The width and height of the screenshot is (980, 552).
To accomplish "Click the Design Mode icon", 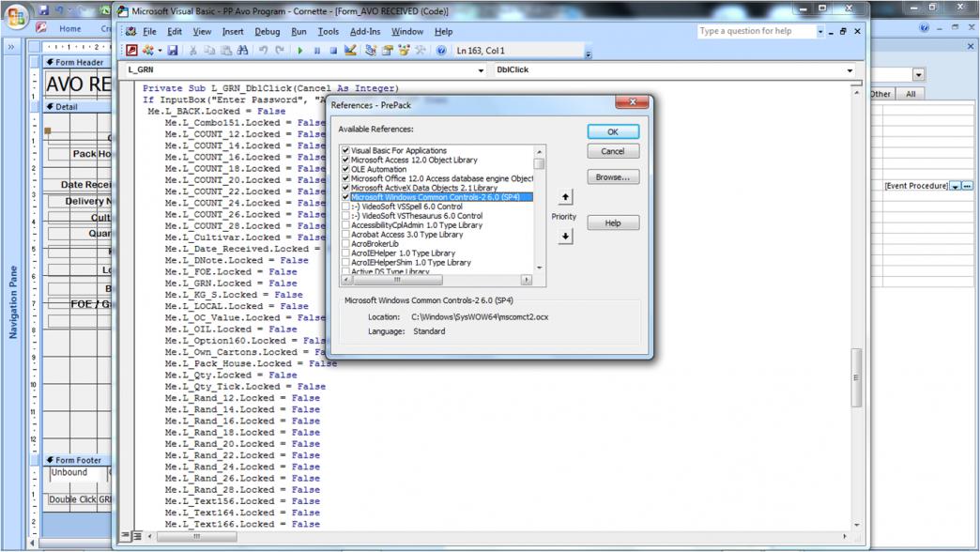I will click(x=350, y=51).
